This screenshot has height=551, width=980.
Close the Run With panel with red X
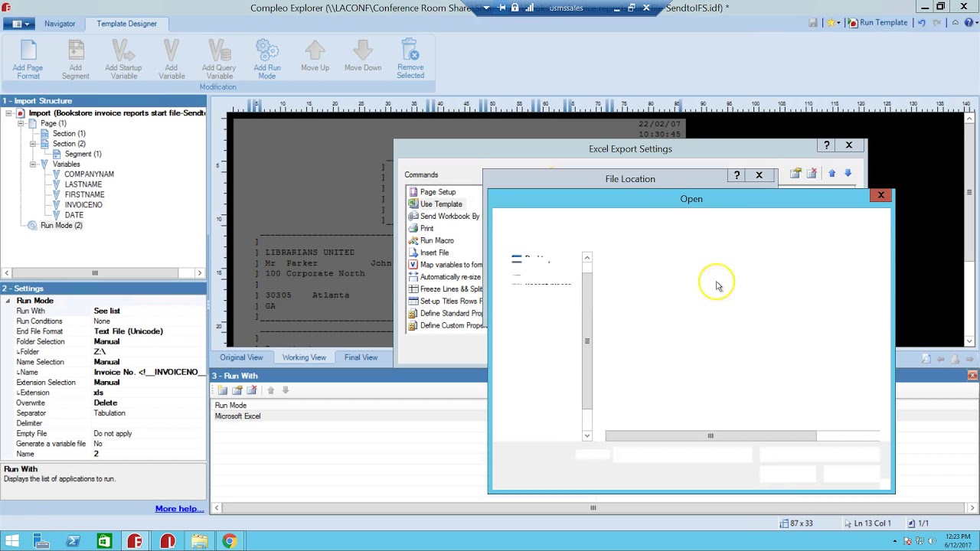pyautogui.click(x=972, y=375)
